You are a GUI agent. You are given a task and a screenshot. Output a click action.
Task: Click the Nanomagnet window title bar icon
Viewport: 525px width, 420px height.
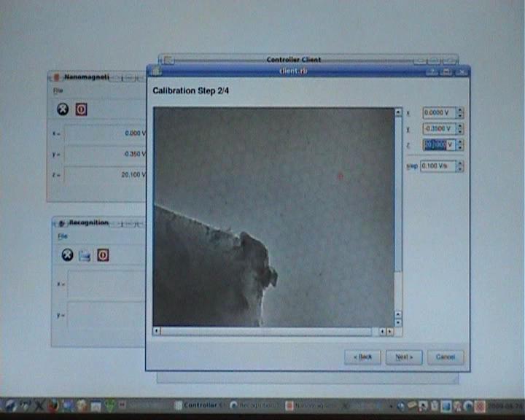(x=56, y=77)
